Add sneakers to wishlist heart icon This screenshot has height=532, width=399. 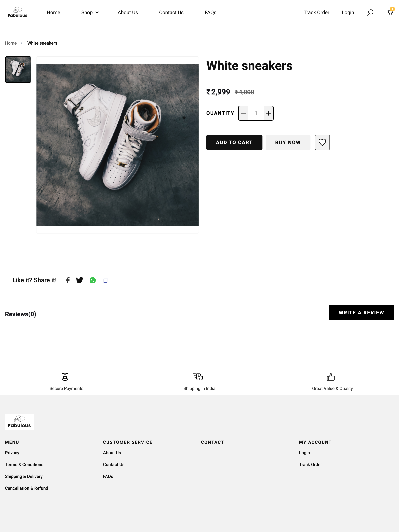322,142
